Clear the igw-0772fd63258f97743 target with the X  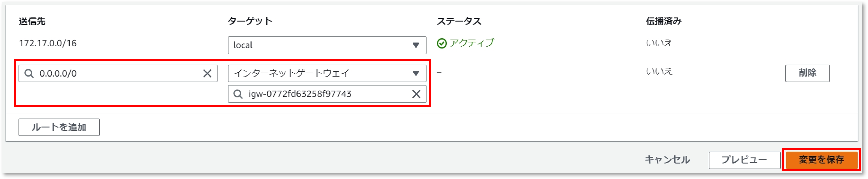[x=416, y=94]
